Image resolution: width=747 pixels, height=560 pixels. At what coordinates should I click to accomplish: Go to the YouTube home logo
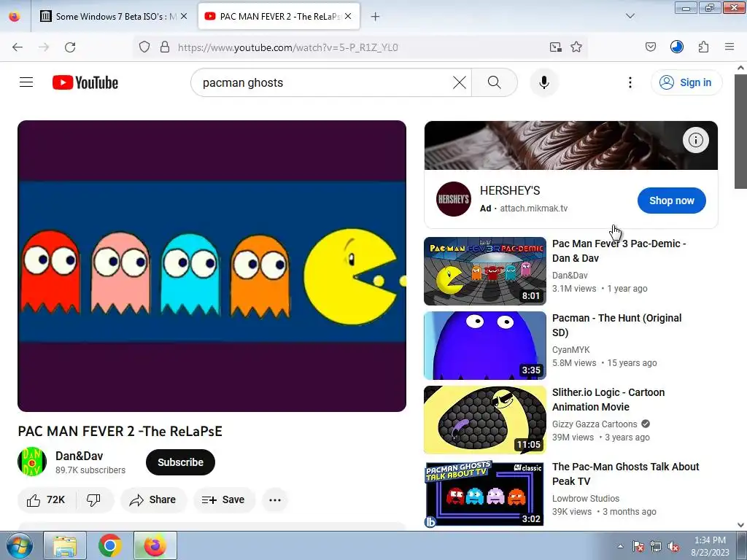[x=85, y=82]
